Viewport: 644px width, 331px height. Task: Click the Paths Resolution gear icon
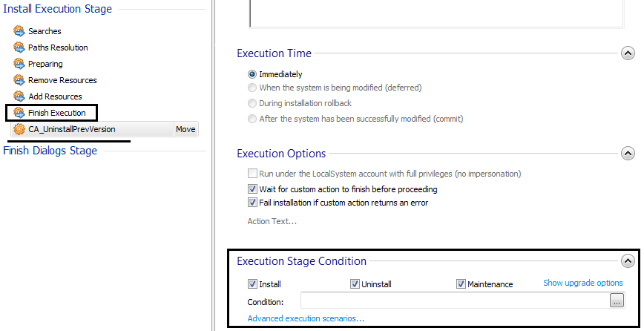[19, 47]
